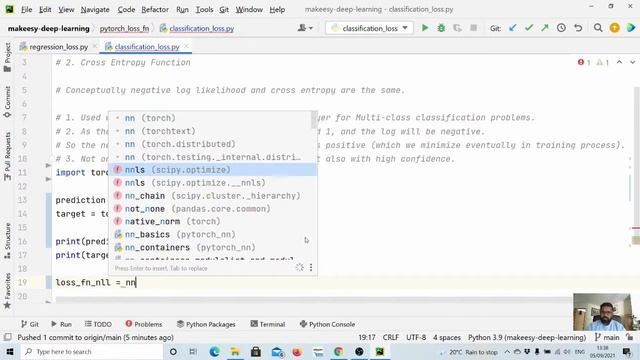Select nn (torch) completion suggestion

tap(212, 118)
